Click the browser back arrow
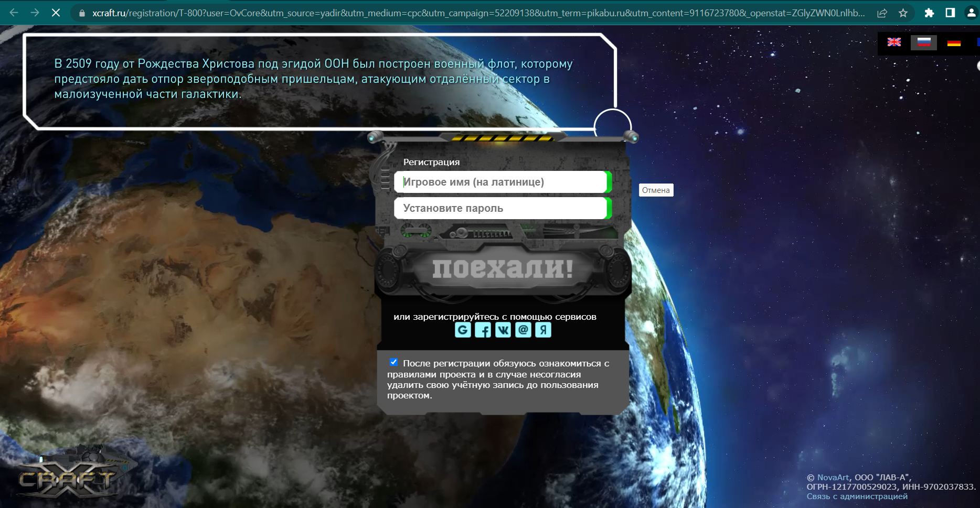980x508 pixels. pos(14,13)
